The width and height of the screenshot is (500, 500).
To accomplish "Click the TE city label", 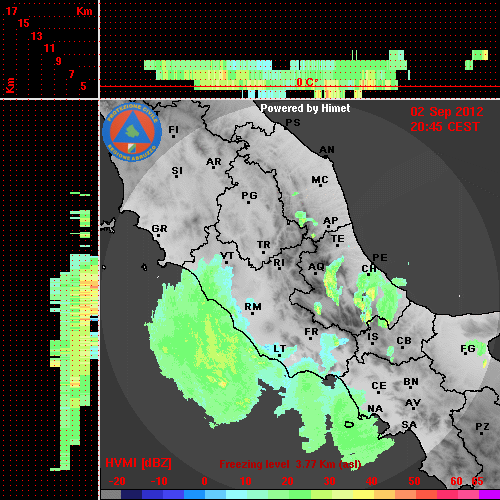I will coord(337,239).
